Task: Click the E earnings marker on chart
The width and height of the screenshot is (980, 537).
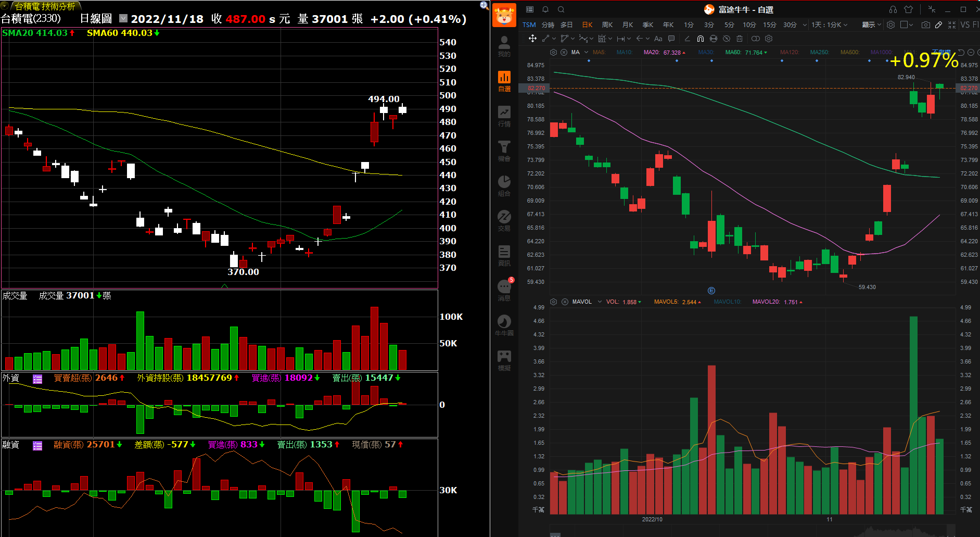Action: tap(711, 291)
